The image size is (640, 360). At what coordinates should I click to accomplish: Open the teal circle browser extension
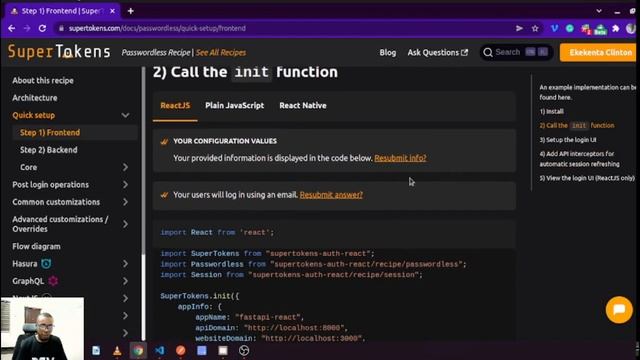[570, 28]
